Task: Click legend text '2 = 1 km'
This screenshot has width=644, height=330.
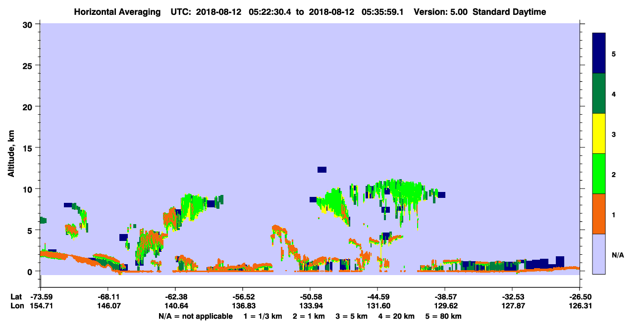Action: 309,316
